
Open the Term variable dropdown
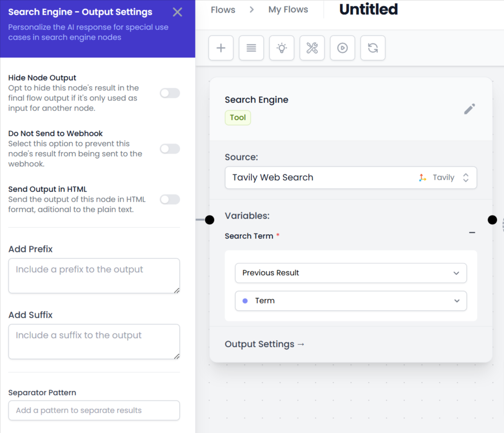(x=350, y=301)
